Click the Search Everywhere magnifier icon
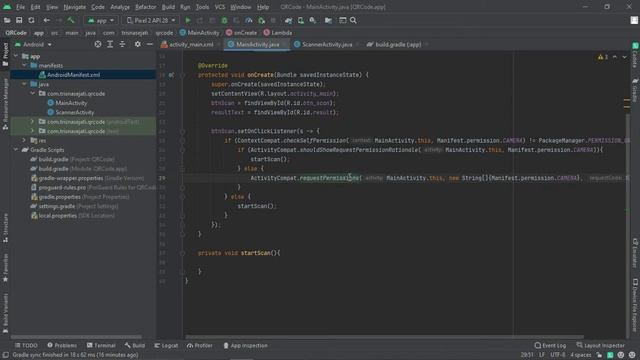Viewport: 640px width, 360px height. (353, 20)
